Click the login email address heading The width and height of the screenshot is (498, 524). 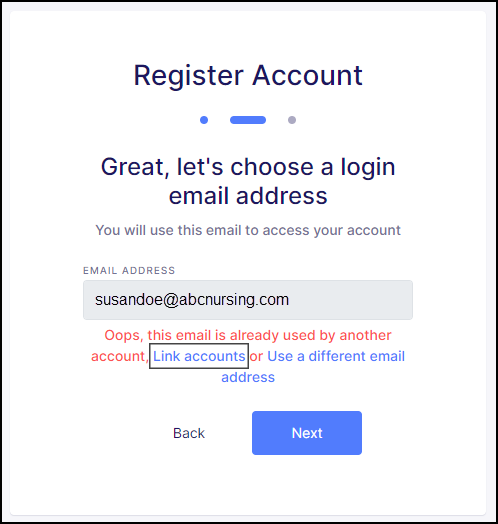pos(248,181)
